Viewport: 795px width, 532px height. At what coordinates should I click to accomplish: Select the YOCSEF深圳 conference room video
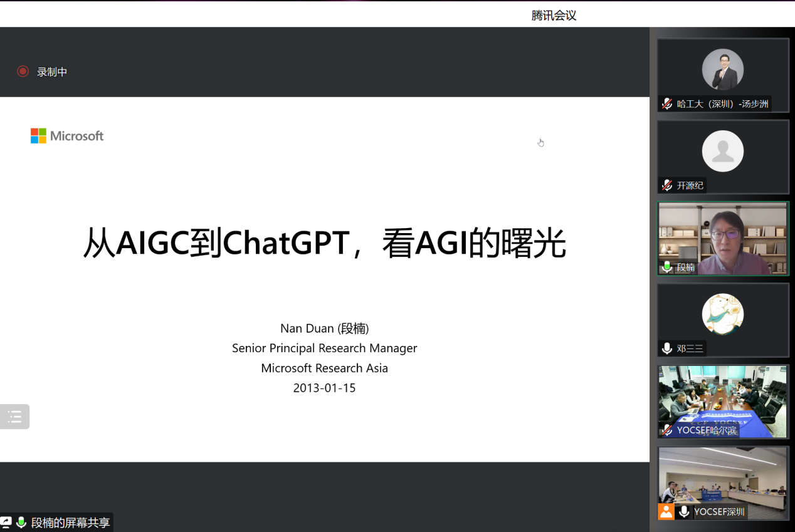pyautogui.click(x=723, y=483)
